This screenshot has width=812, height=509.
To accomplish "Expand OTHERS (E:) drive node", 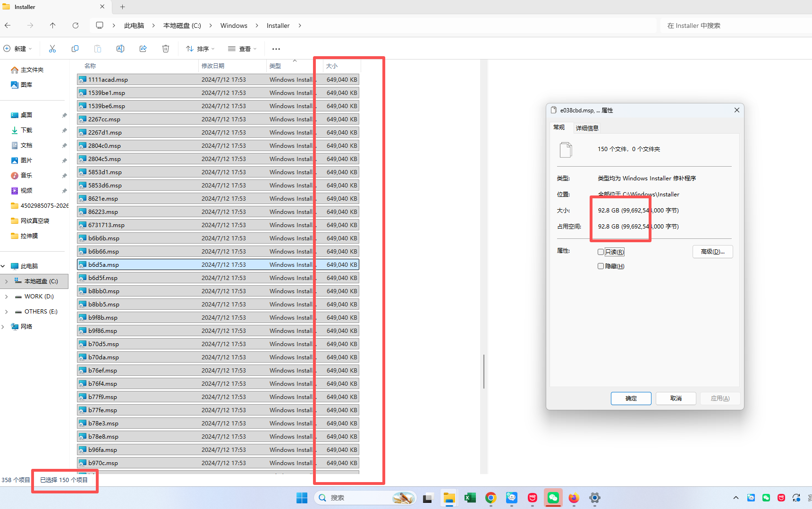I will pyautogui.click(x=6, y=312).
